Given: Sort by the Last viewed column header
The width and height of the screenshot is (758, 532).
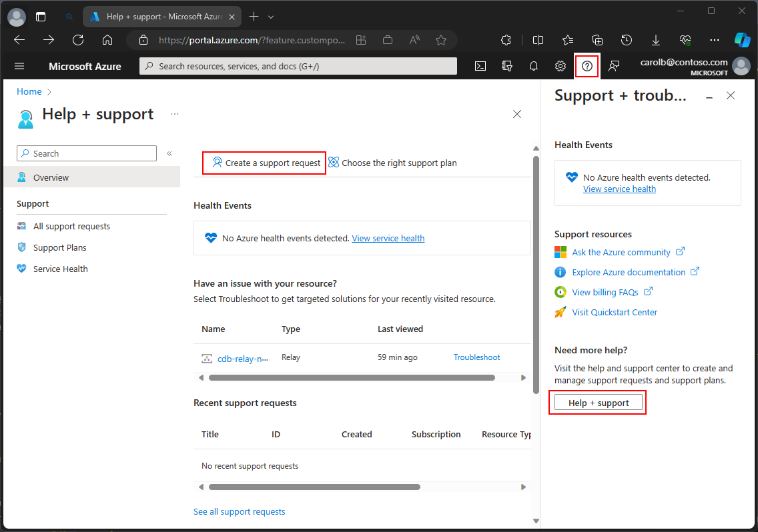Looking at the screenshot, I should coord(400,329).
